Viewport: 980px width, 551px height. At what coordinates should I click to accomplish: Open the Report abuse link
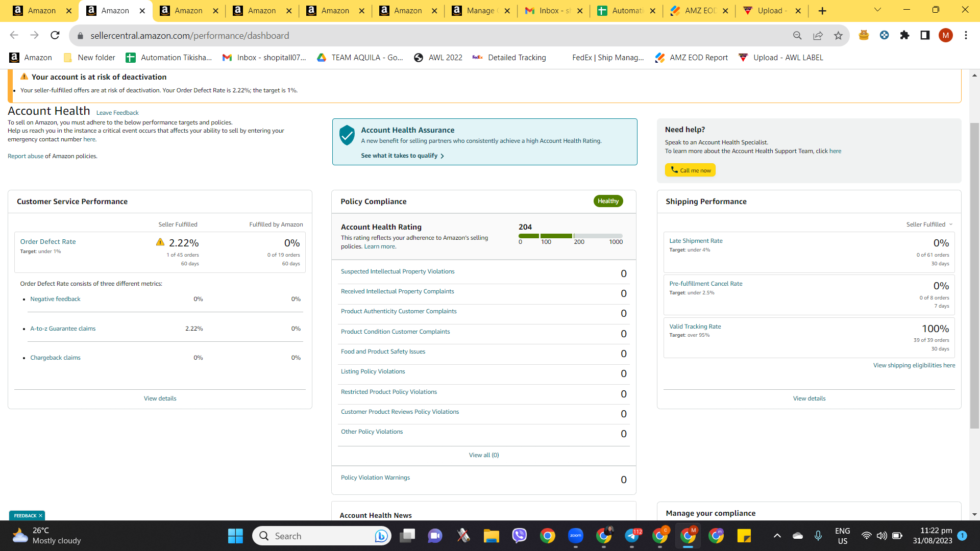coord(26,156)
